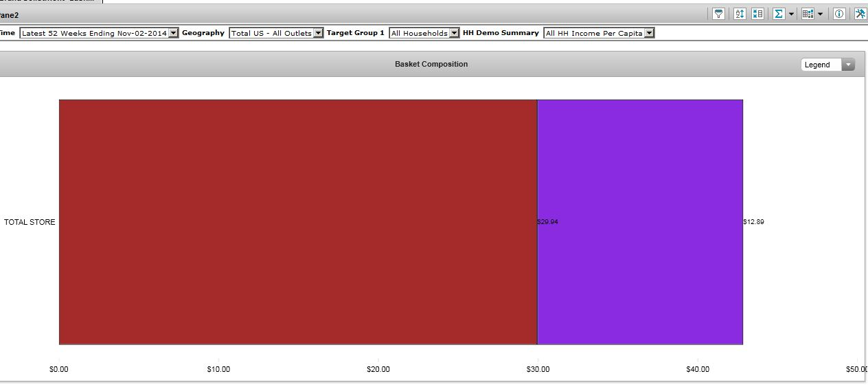Click the TOTAL STORE axis label

(x=30, y=222)
